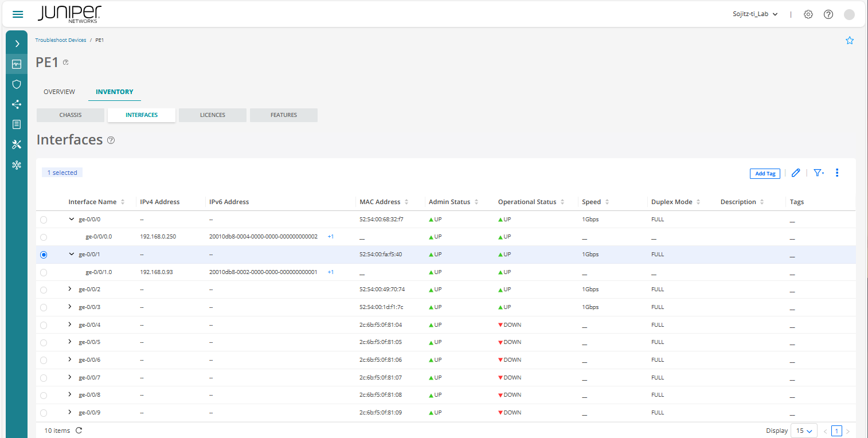Screen dimensions: 868x438
Task: Open the filter funnel icon
Action: [x=818, y=173]
